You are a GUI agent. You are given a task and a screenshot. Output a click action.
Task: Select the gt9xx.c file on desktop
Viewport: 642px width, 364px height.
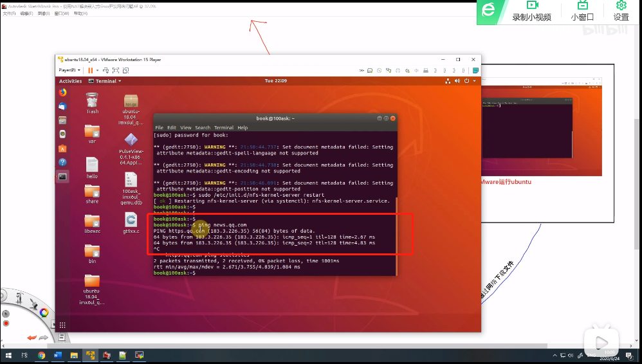[131, 224]
